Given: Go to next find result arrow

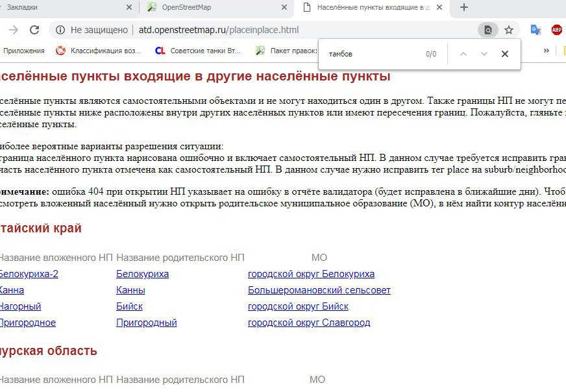Looking at the screenshot, I should tap(484, 54).
